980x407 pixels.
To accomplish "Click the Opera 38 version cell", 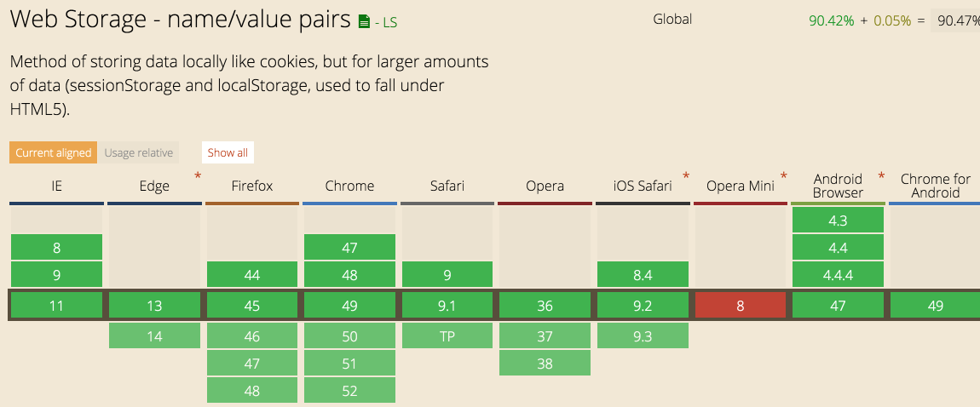I will [545, 364].
